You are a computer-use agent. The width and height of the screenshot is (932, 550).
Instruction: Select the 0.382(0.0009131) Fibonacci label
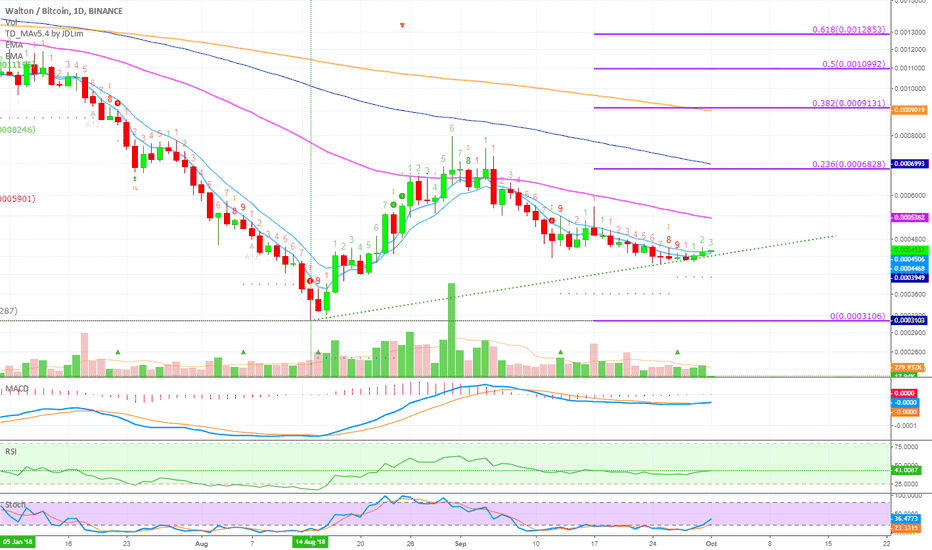point(849,103)
